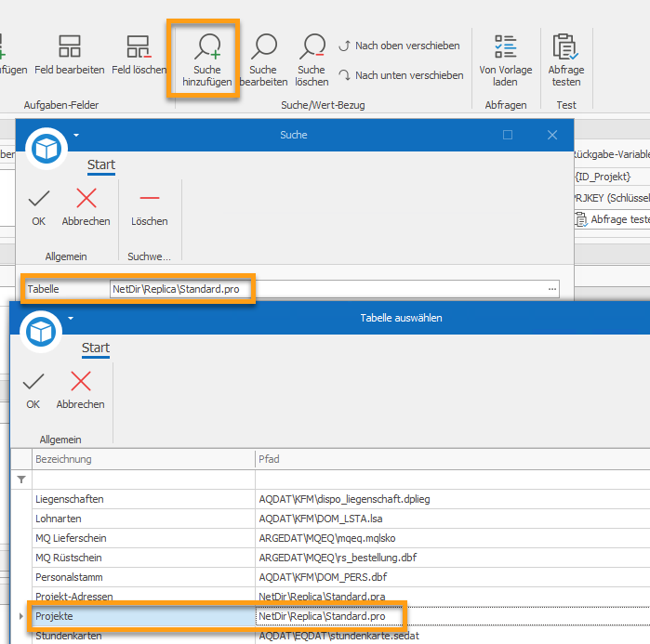Click the Suche hinzufügen icon
Image resolution: width=650 pixels, height=644 pixels.
tap(207, 59)
